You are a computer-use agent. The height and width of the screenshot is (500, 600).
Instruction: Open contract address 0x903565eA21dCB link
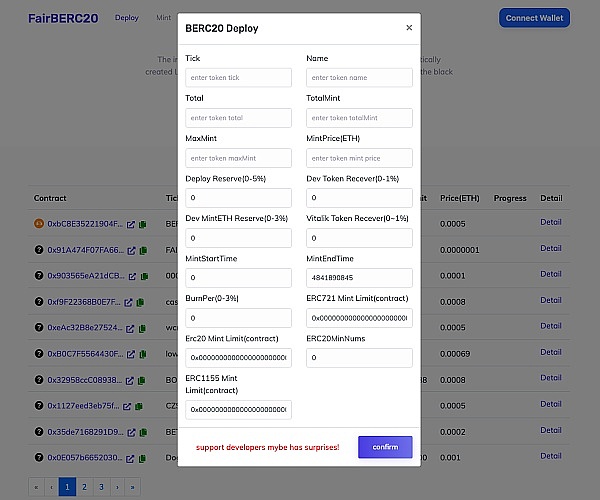(x=85, y=276)
